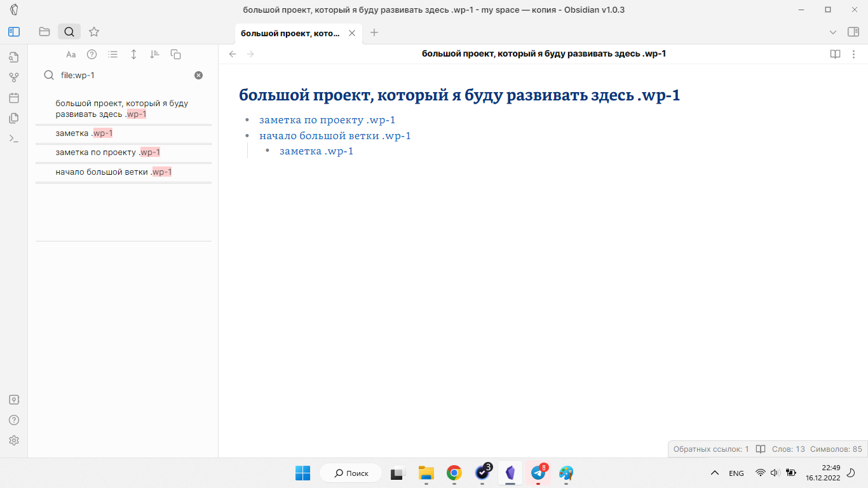Screen dimensions: 868x488
Task: Open result заметка по проекту .wp-1
Action: coord(123,152)
